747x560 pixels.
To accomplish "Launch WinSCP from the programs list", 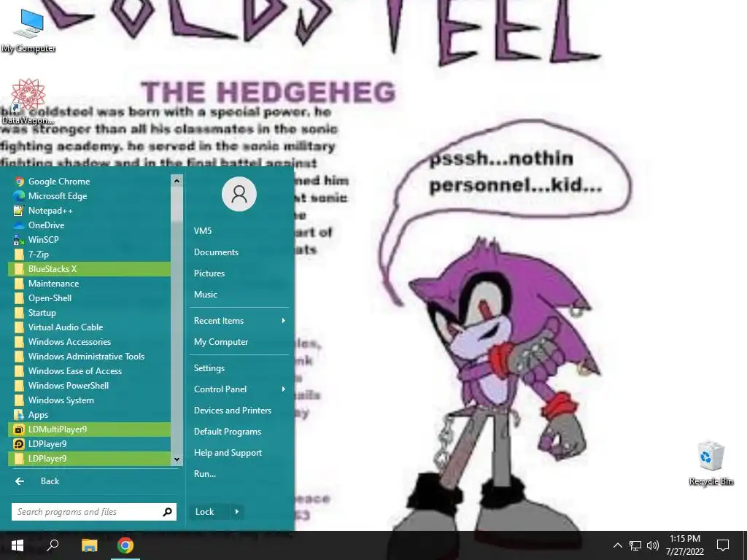I will click(x=89, y=239).
